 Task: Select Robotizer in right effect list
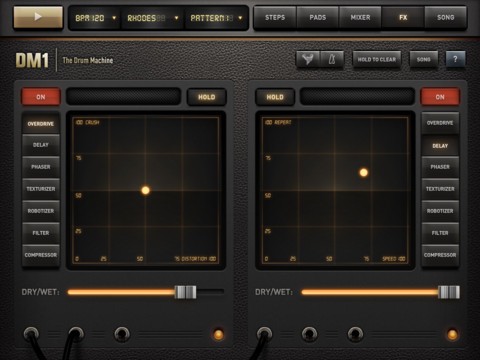440,211
